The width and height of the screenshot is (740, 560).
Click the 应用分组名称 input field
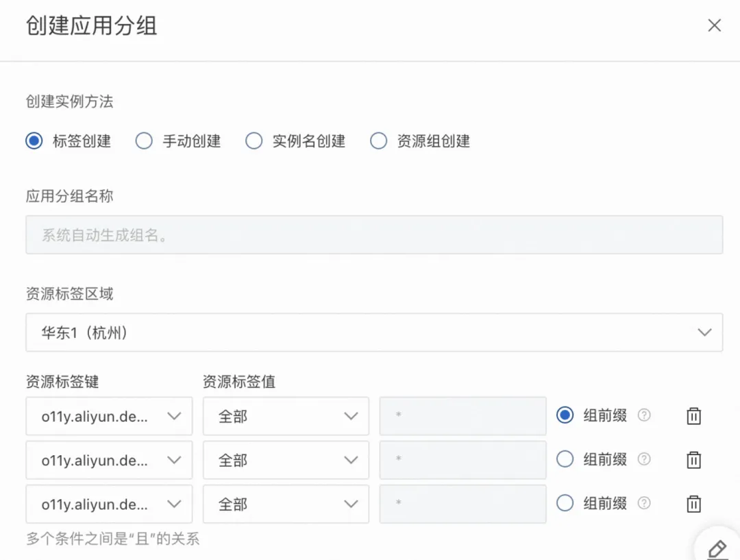pyautogui.click(x=374, y=234)
